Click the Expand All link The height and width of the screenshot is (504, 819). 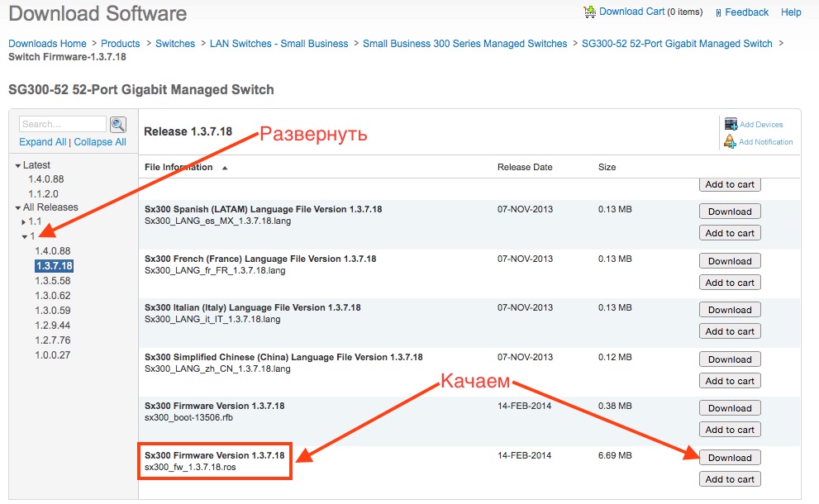click(x=43, y=142)
